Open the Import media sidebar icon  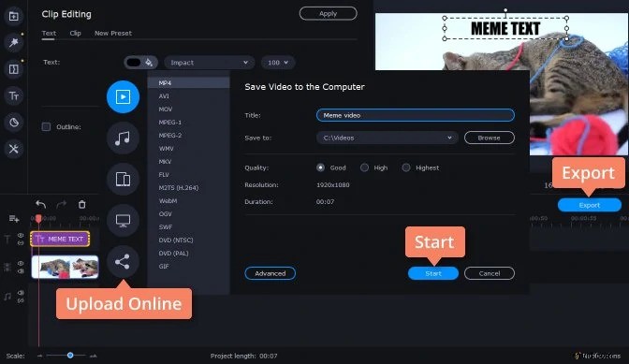pyautogui.click(x=14, y=16)
